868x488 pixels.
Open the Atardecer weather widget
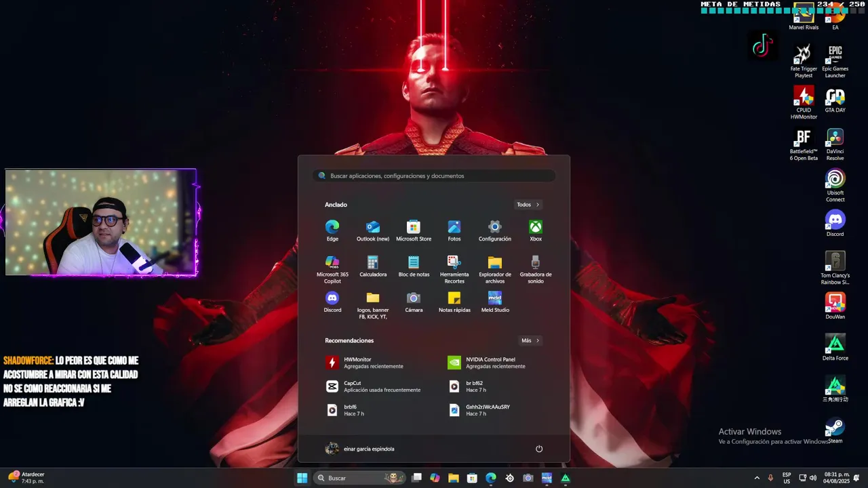click(x=27, y=478)
